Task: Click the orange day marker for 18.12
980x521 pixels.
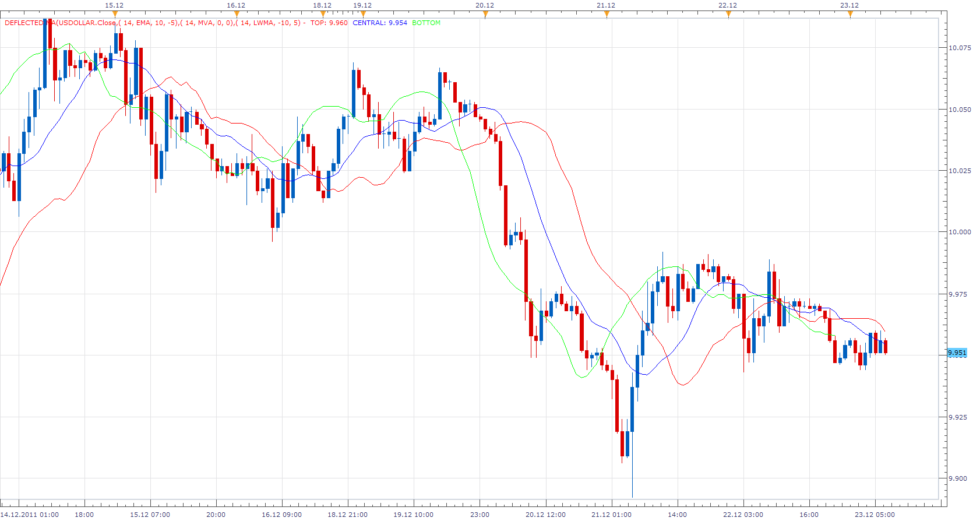Action: click(323, 14)
